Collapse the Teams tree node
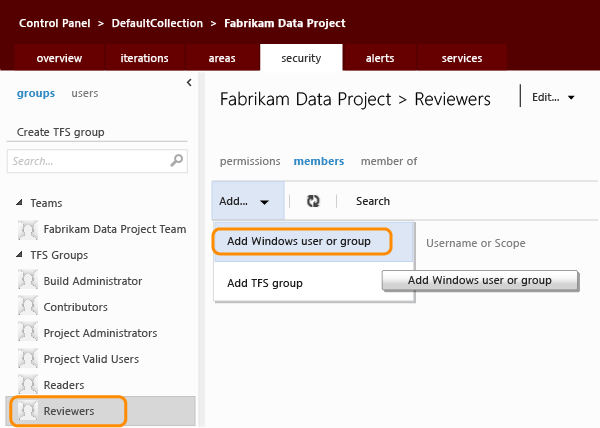Viewport: 600px width, 428px height. pos(19,203)
